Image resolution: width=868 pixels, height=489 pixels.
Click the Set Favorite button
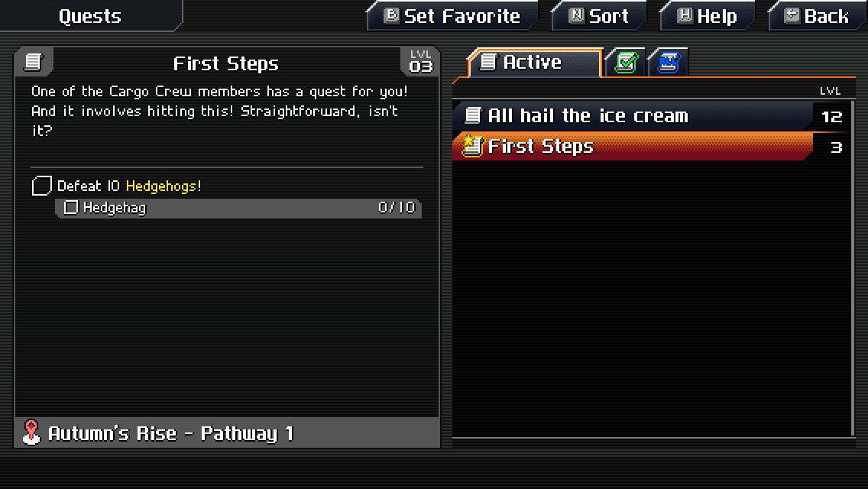(x=452, y=16)
